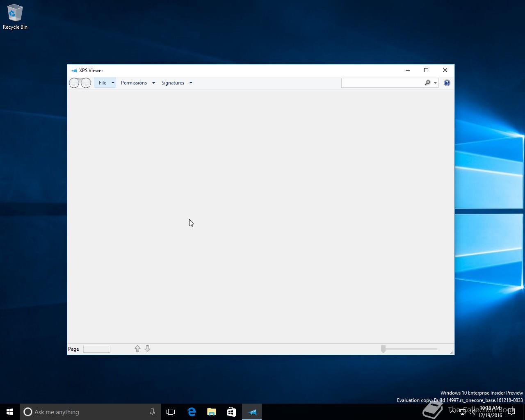Expand the Signatures dropdown arrow
Image resolution: width=525 pixels, height=420 pixels.
tap(191, 83)
